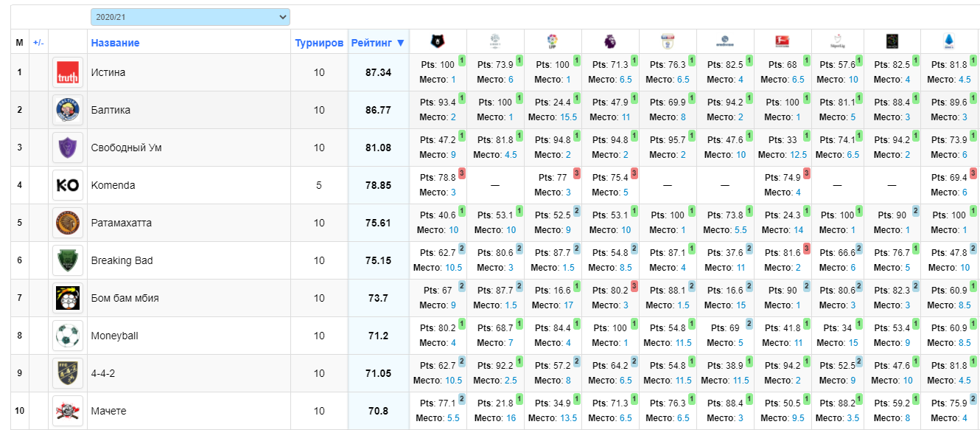The height and width of the screenshot is (430, 980).
Task: Open the Komenda KO team logo
Action: (x=68, y=185)
